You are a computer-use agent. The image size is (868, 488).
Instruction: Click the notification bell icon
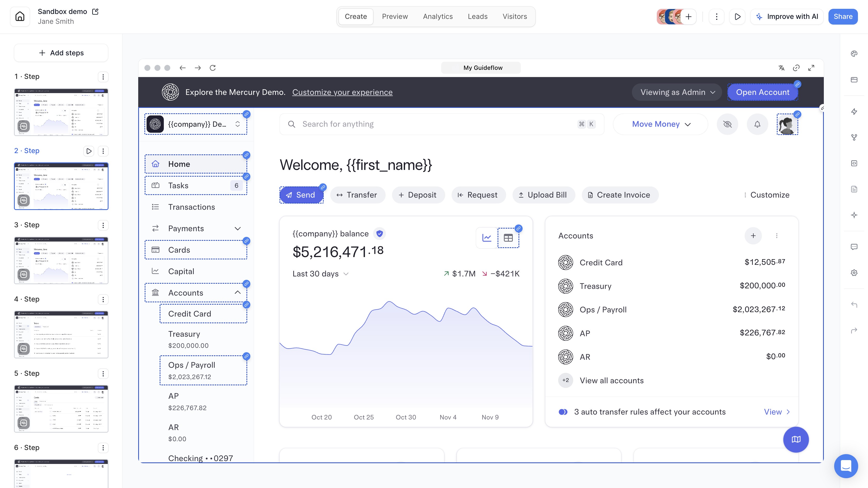[x=757, y=124]
